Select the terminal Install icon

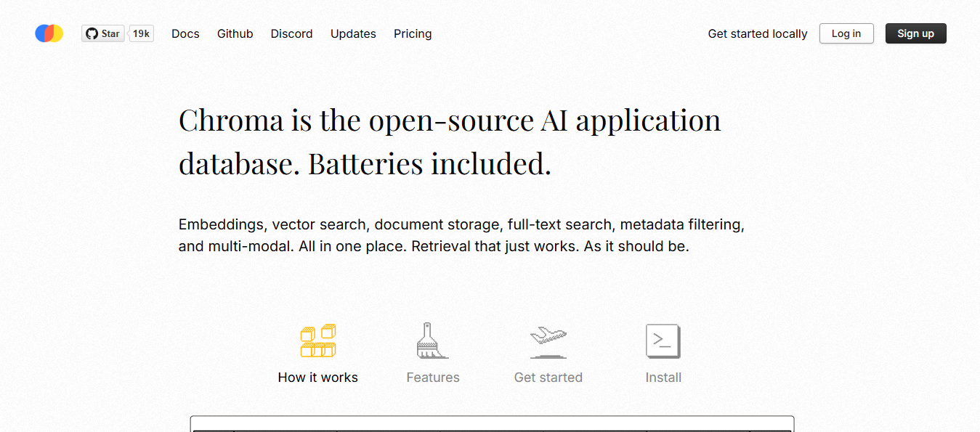click(x=663, y=341)
